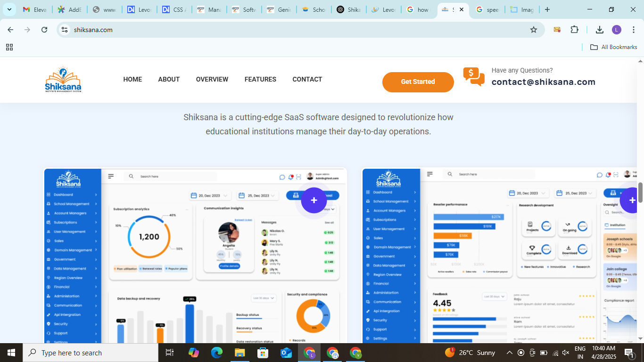Switch to the "CSS" browser tab
Viewport: 644px width, 362px height.
tap(174, 9)
